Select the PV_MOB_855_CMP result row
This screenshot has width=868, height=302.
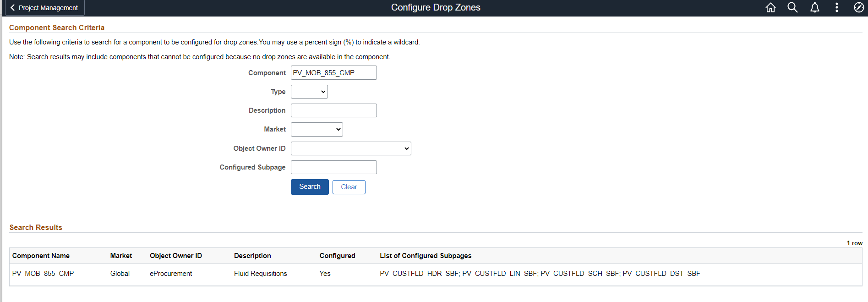coord(43,274)
